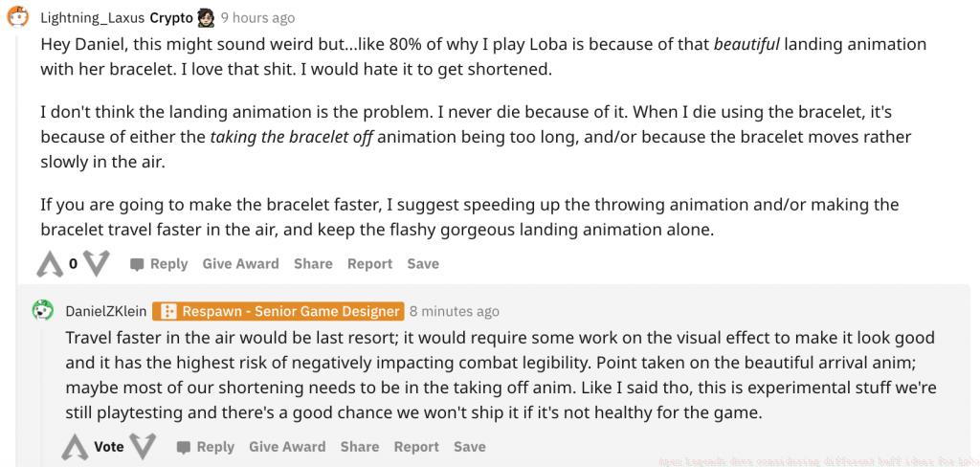
Task: Downvote DanielZKlein's reply
Action: pos(143,447)
